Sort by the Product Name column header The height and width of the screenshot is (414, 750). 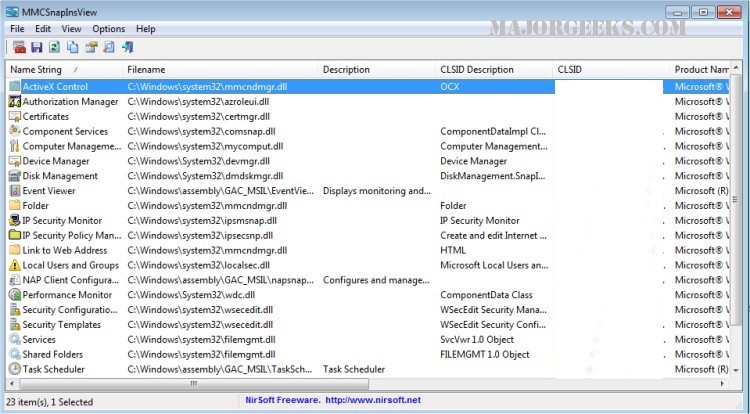pyautogui.click(x=700, y=69)
